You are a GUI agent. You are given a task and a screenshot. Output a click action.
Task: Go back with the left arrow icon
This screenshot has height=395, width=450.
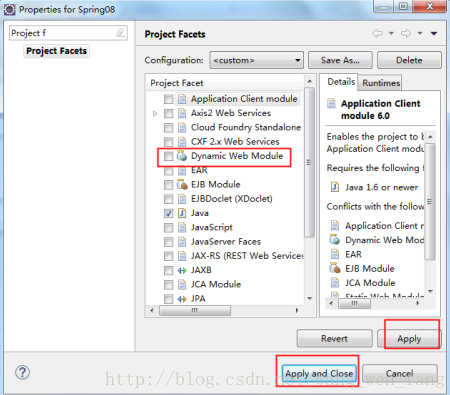pos(377,33)
